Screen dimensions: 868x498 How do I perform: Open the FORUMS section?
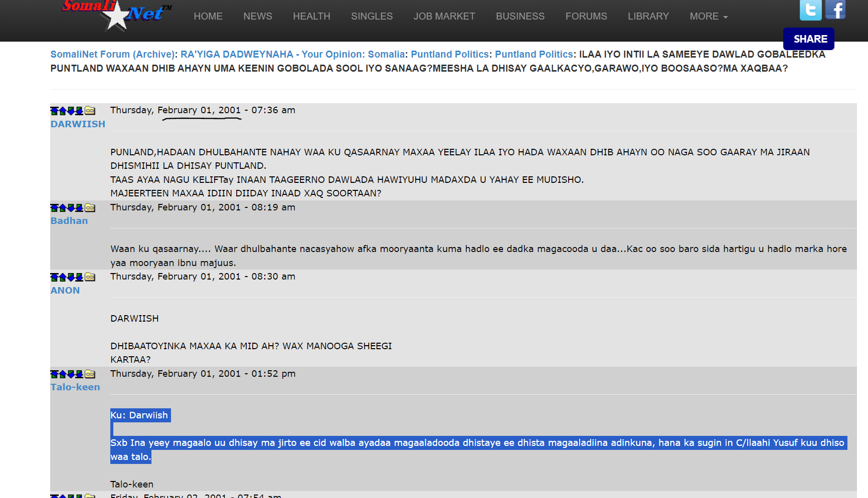(586, 17)
